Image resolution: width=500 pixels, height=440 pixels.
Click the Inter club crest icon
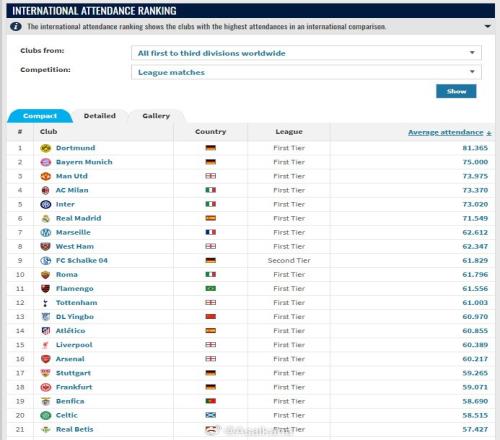click(46, 204)
